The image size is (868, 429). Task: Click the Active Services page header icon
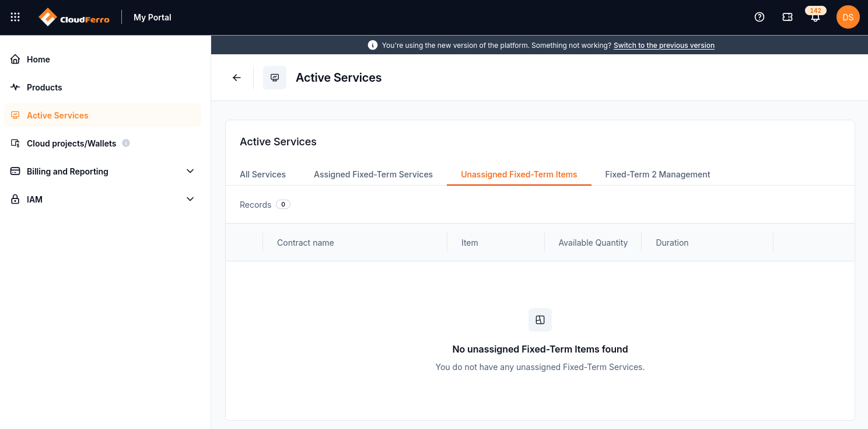coord(275,78)
